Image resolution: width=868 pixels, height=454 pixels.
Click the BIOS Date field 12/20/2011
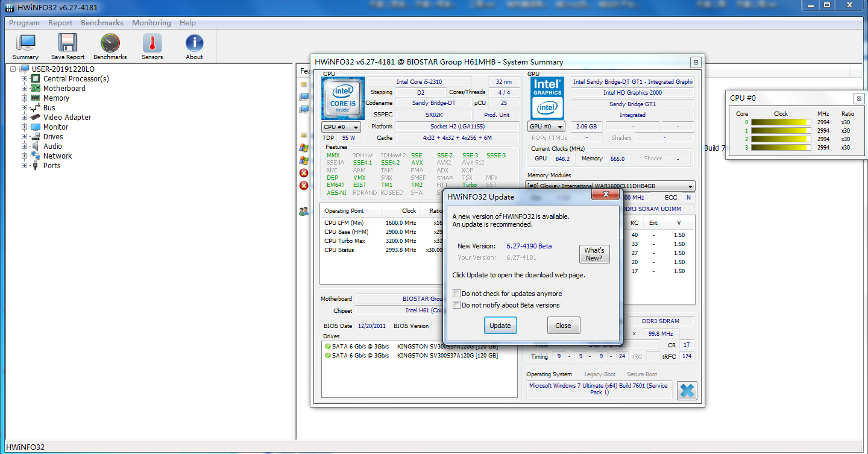371,326
